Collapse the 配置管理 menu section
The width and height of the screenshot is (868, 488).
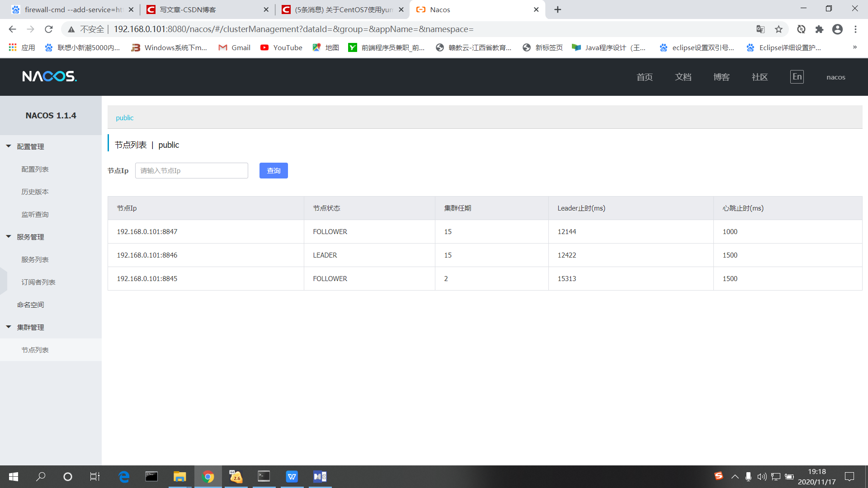point(30,146)
